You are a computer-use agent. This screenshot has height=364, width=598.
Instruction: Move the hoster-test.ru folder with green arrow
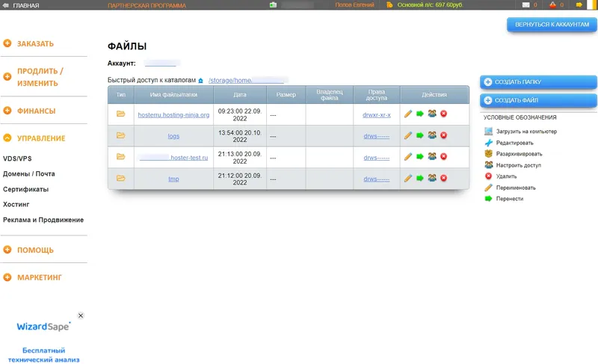pyautogui.click(x=420, y=157)
